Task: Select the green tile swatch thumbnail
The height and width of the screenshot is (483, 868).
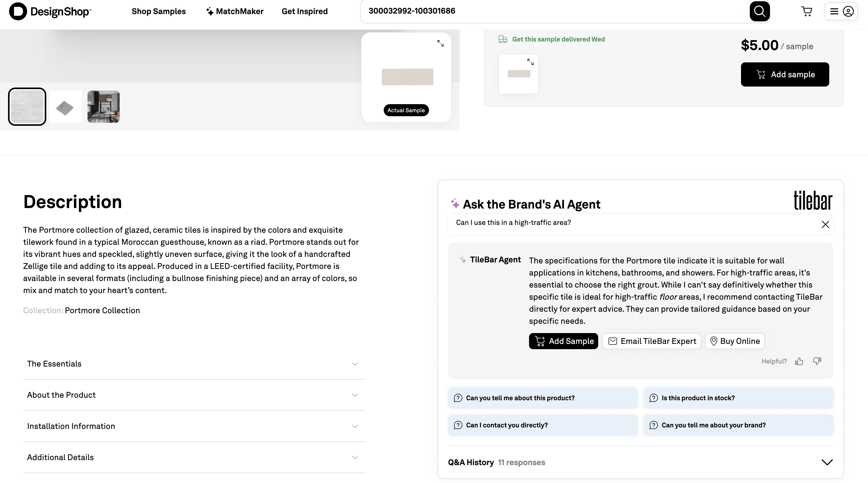Action: [x=65, y=107]
